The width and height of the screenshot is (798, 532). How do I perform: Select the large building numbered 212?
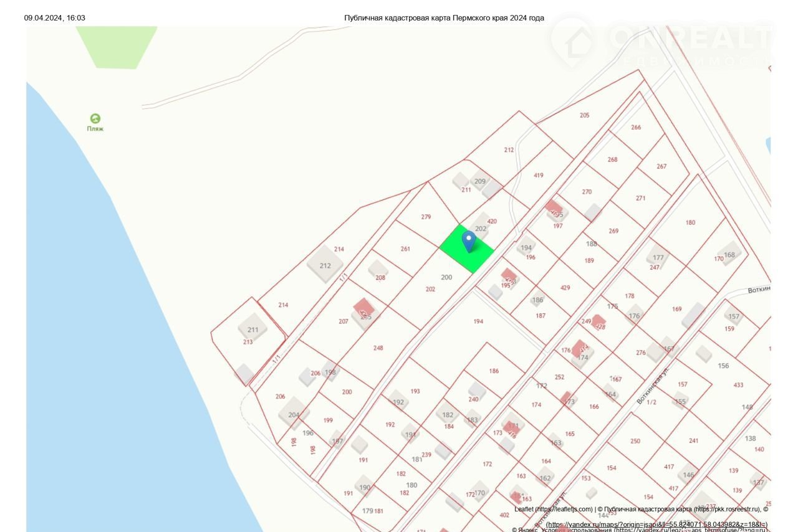coord(325,264)
